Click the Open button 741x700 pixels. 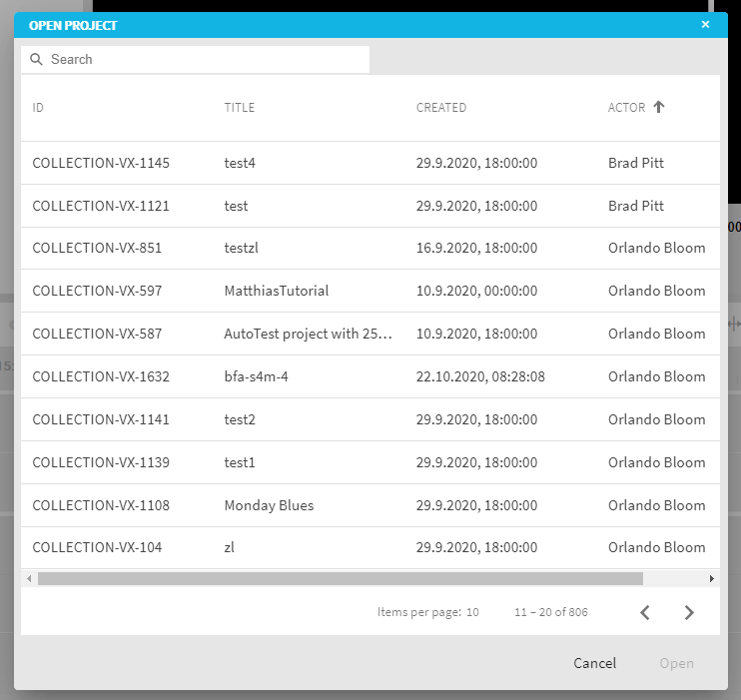pyautogui.click(x=676, y=663)
